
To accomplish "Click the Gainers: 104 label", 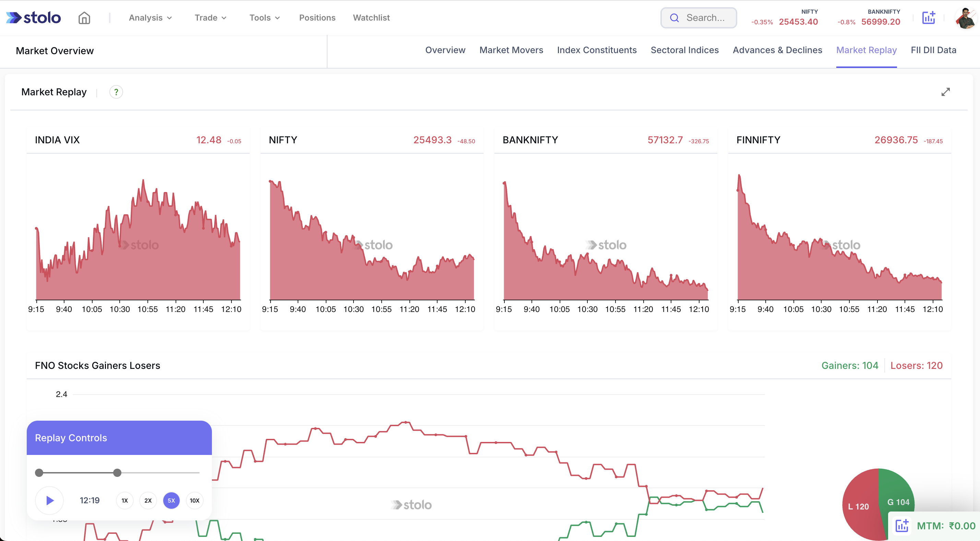I will pos(849,365).
